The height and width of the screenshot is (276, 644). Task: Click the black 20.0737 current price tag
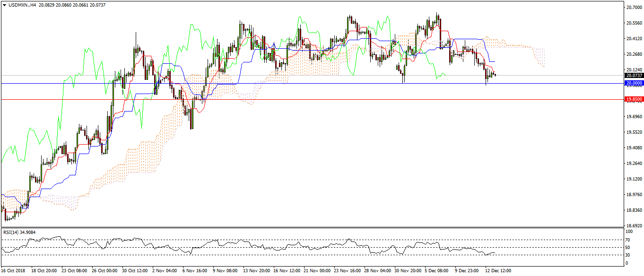click(634, 76)
